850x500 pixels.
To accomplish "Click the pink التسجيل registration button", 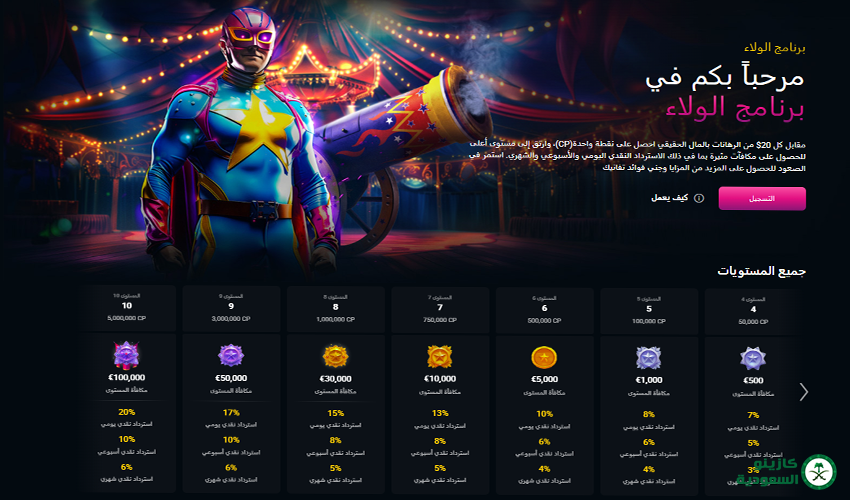I will (x=762, y=198).
